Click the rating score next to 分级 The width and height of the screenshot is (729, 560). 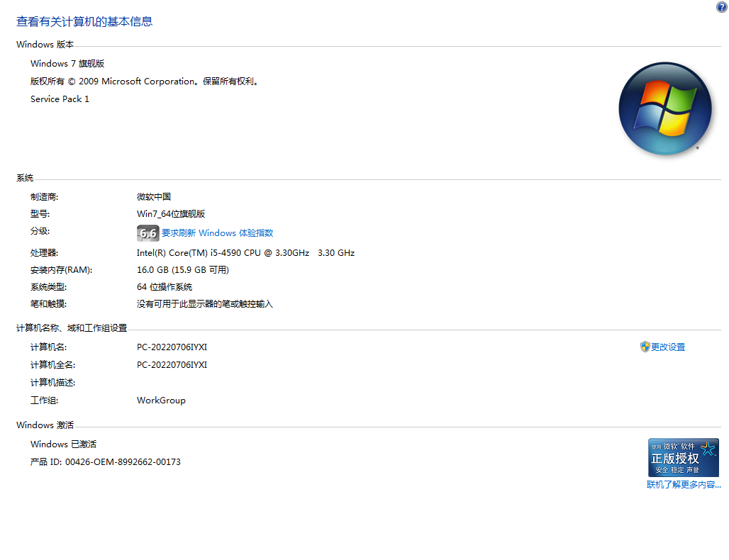pos(148,233)
